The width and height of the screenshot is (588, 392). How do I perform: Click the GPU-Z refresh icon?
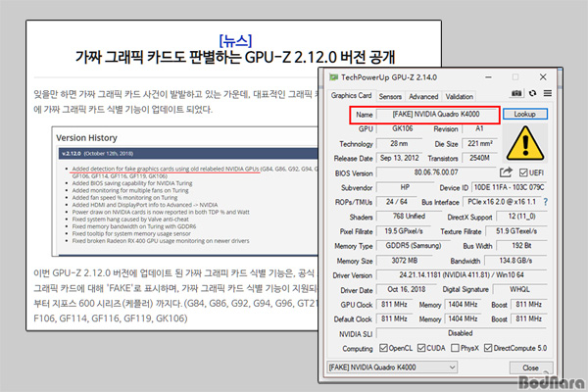point(532,93)
